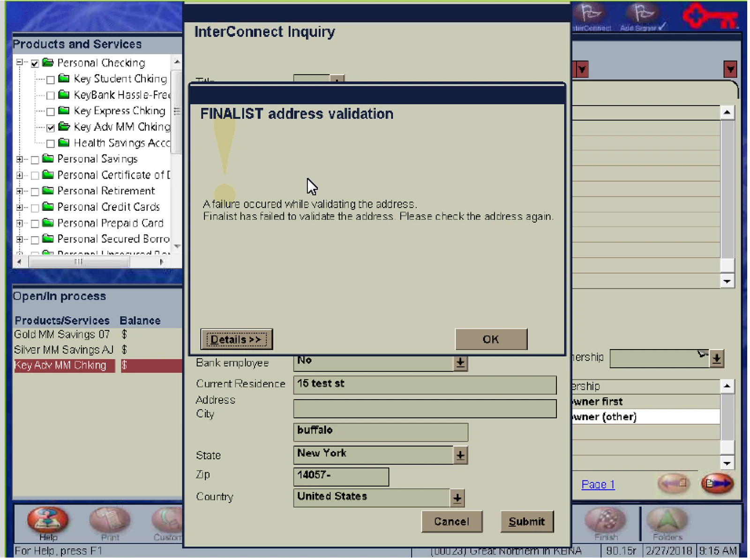This screenshot has width=750, height=560.
Task: Click the red forward arrow page icon
Action: [x=717, y=484]
